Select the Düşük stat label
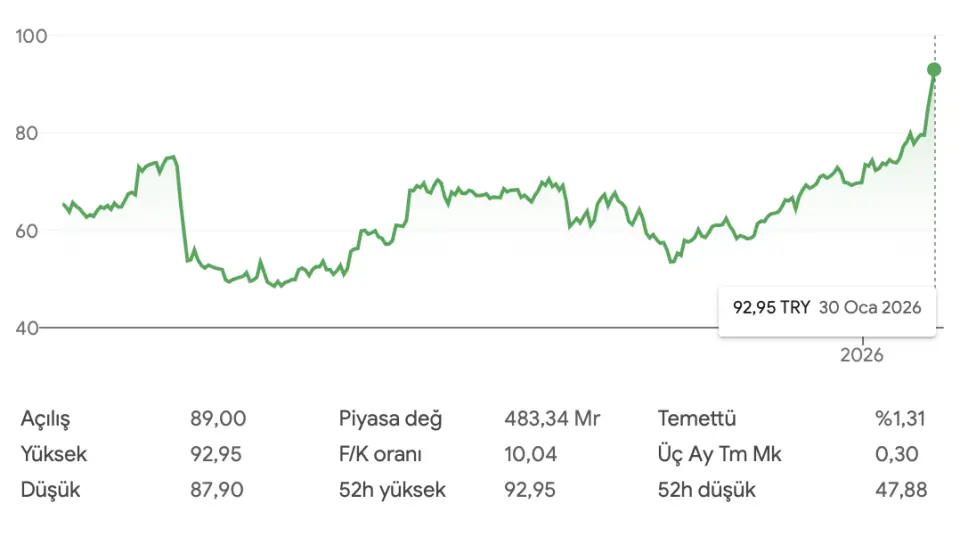Screen dimensions: 960x536 coord(48,490)
